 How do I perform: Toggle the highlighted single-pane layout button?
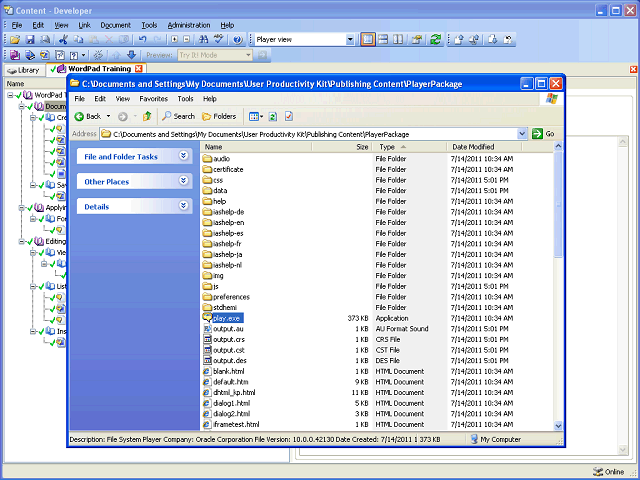tap(368, 40)
